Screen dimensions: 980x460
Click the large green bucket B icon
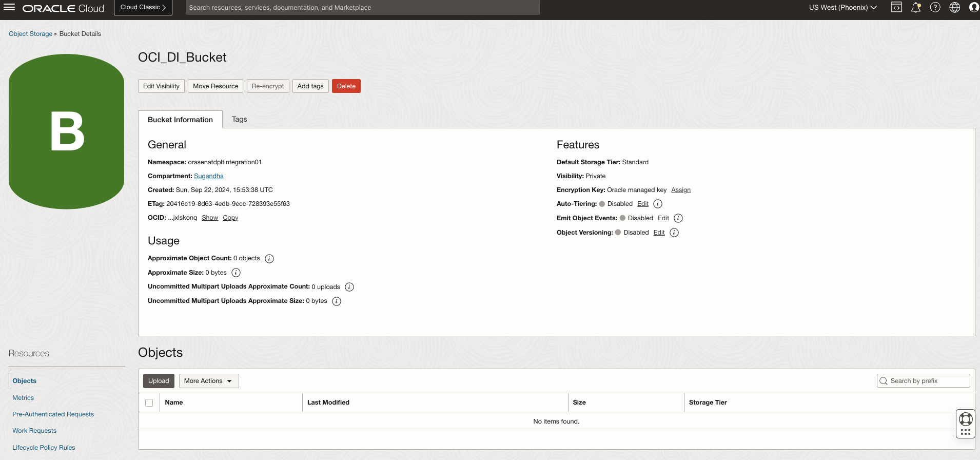coord(67,131)
